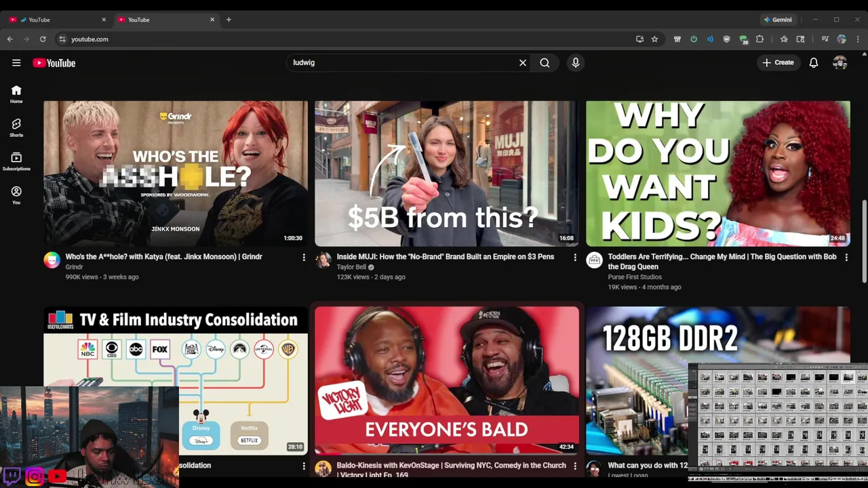Click the Create button
The width and height of the screenshot is (868, 488).
tap(778, 63)
